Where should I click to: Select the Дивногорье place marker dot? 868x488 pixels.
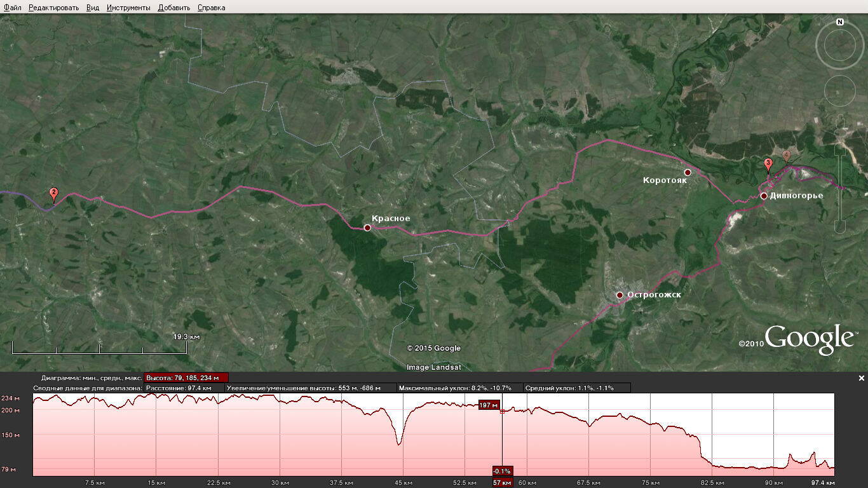[764, 196]
